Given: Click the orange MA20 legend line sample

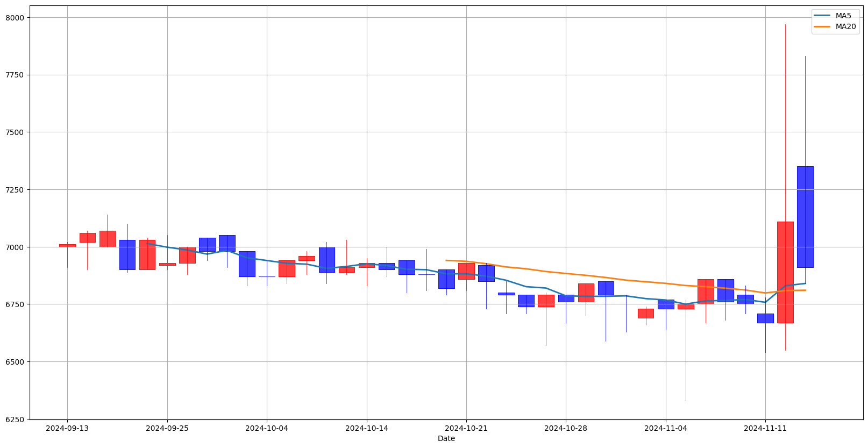Looking at the screenshot, I should pos(822,26).
